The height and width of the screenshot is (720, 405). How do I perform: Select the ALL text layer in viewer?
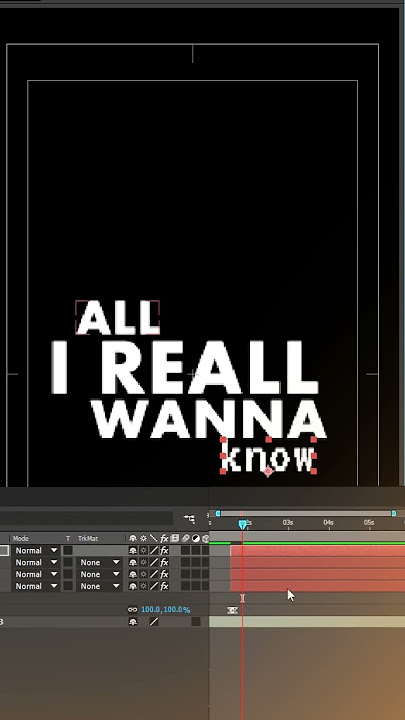118,318
